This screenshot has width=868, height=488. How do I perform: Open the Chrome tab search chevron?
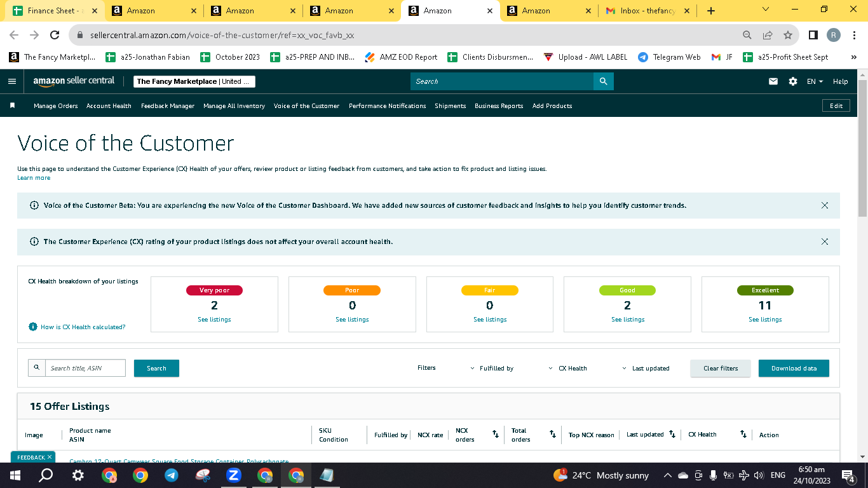765,10
